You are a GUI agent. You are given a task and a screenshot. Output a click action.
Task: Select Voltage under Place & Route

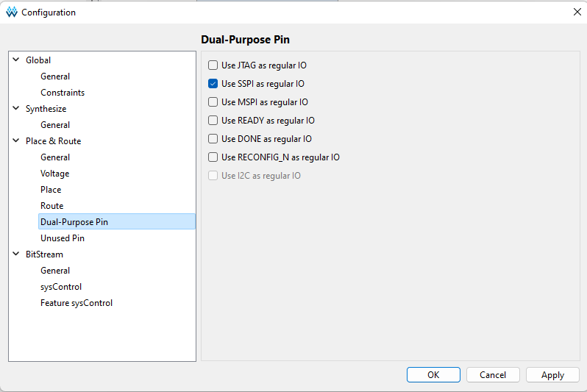pos(55,174)
